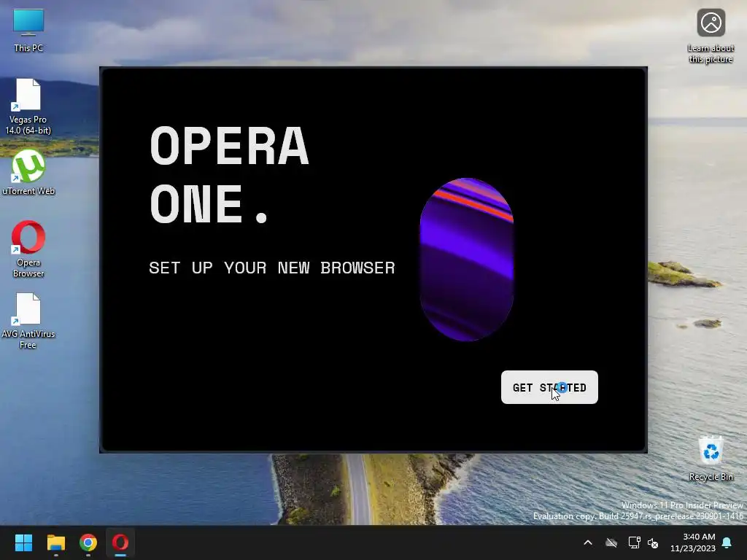Click Learn about this picture icon
Screen dimensions: 747x560
pyautogui.click(x=711, y=36)
